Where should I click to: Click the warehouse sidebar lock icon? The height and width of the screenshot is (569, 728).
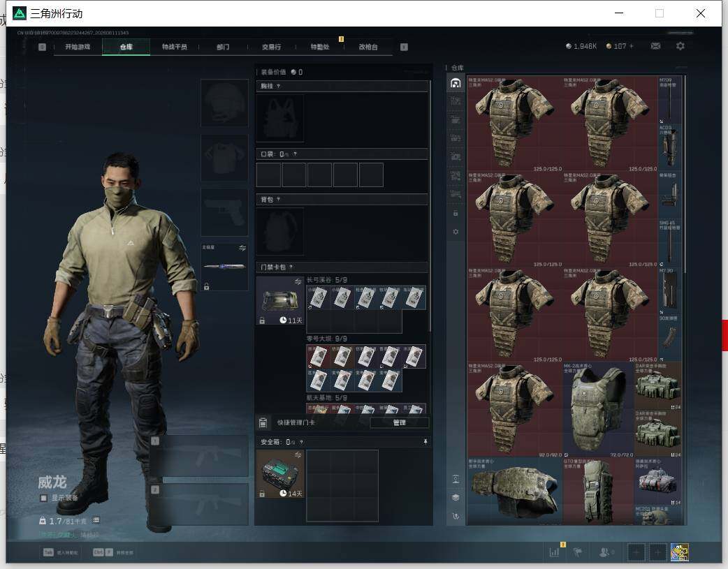456,213
